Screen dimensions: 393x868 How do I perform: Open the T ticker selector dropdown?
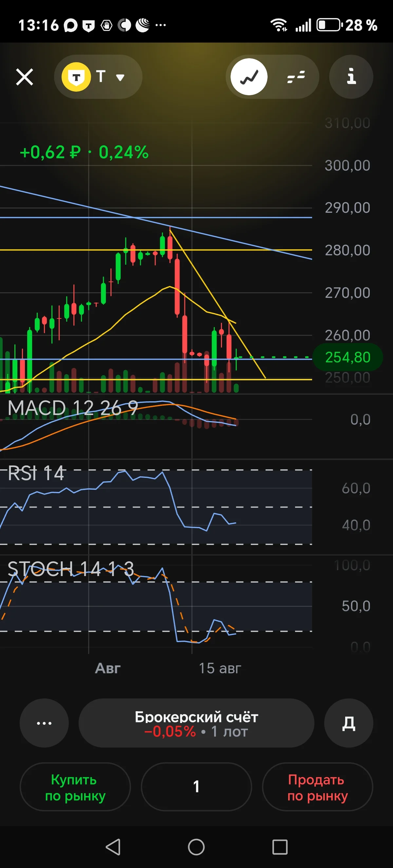(x=98, y=77)
